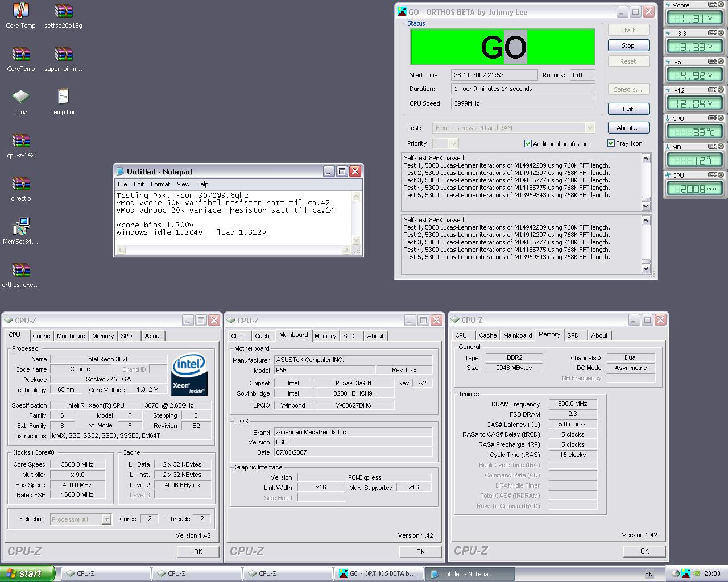Click Notepad vertical scrollbar down arrow

coord(356,240)
